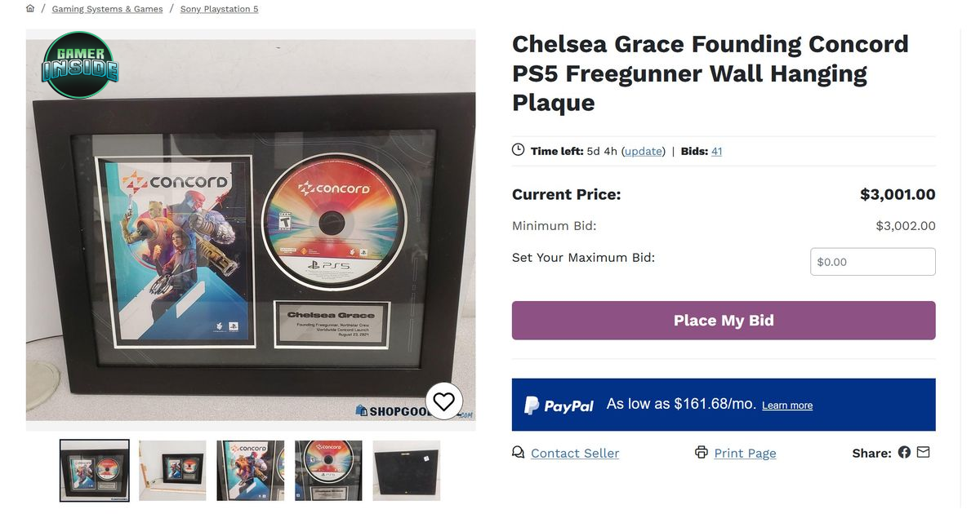Click the home icon in breadcrumb

(x=30, y=9)
